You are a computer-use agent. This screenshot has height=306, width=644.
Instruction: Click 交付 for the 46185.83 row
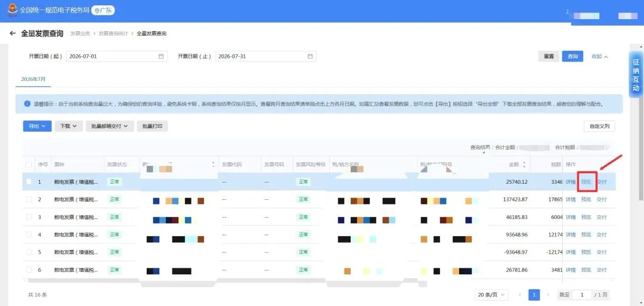pos(601,217)
